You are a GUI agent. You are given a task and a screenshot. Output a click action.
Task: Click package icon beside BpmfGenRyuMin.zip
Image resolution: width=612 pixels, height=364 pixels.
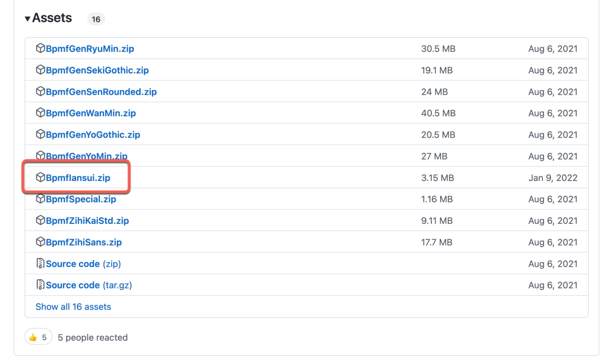click(x=40, y=49)
